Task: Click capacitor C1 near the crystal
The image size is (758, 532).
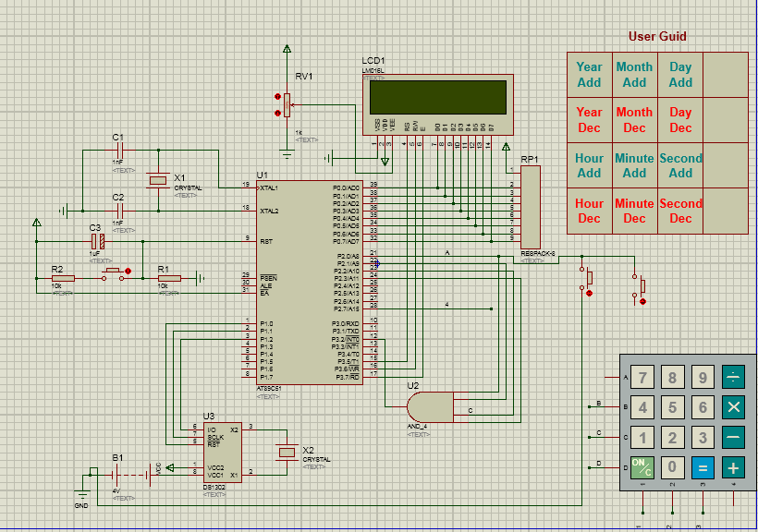Action: (120, 148)
